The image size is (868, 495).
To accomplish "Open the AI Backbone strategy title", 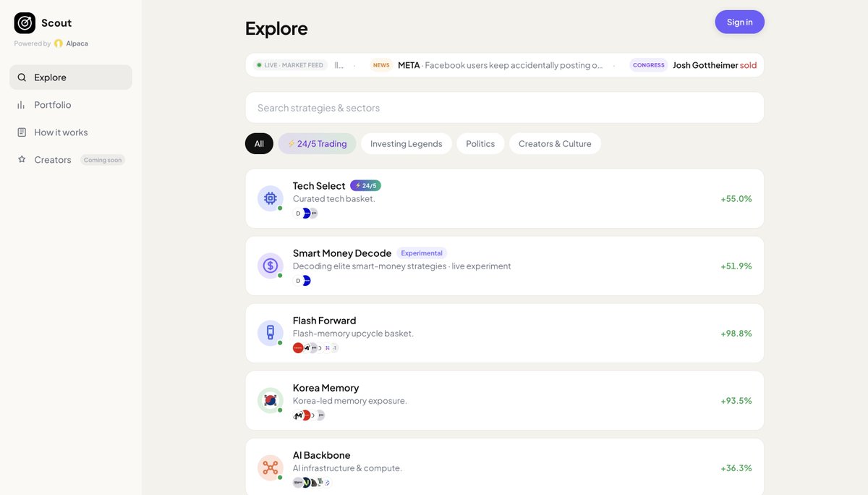I will click(322, 455).
